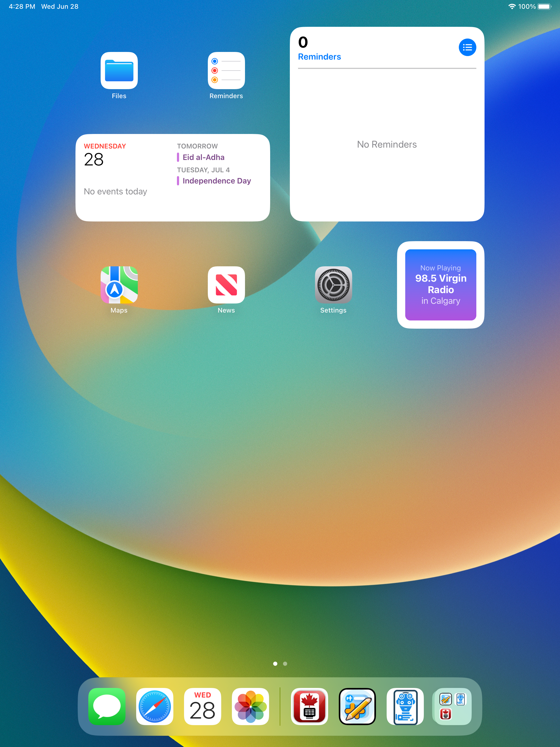Open the Reminders app icon
This screenshot has width=560, height=747.
[x=226, y=71]
